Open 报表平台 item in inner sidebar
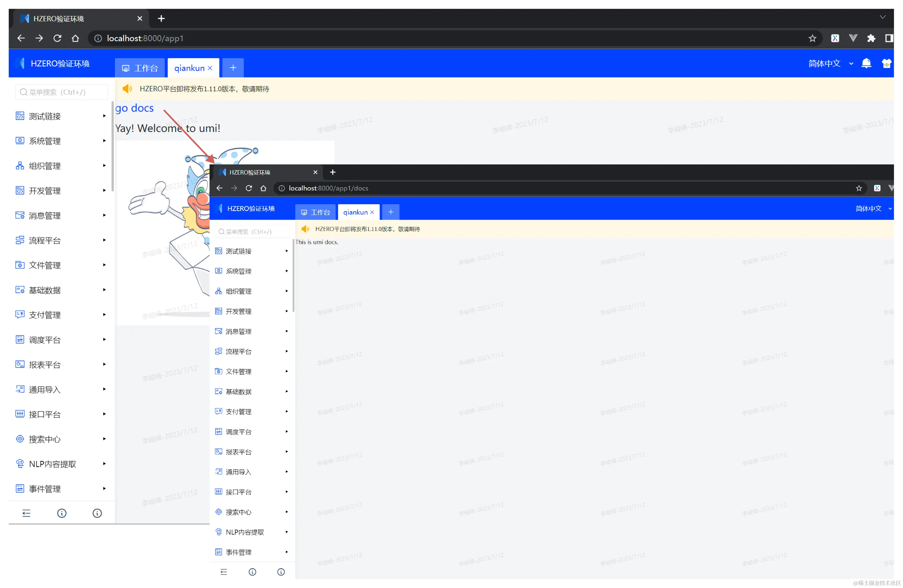This screenshot has width=903, height=588. [x=238, y=452]
